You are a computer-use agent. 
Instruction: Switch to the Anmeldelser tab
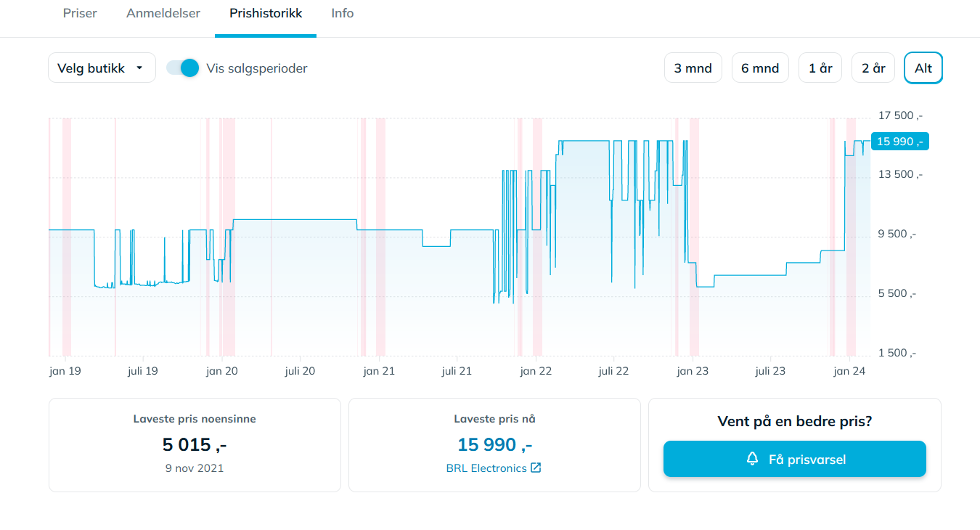pos(163,13)
